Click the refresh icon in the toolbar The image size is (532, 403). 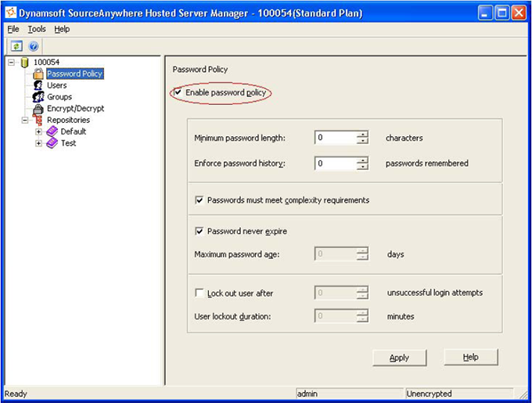(16, 46)
